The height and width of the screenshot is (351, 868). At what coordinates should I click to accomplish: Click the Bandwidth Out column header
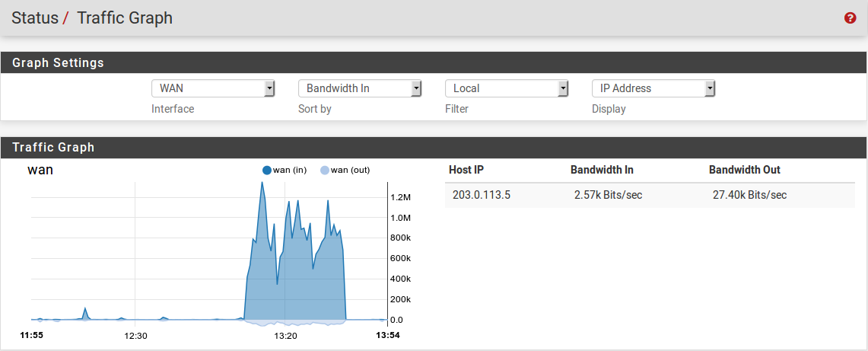coord(744,170)
